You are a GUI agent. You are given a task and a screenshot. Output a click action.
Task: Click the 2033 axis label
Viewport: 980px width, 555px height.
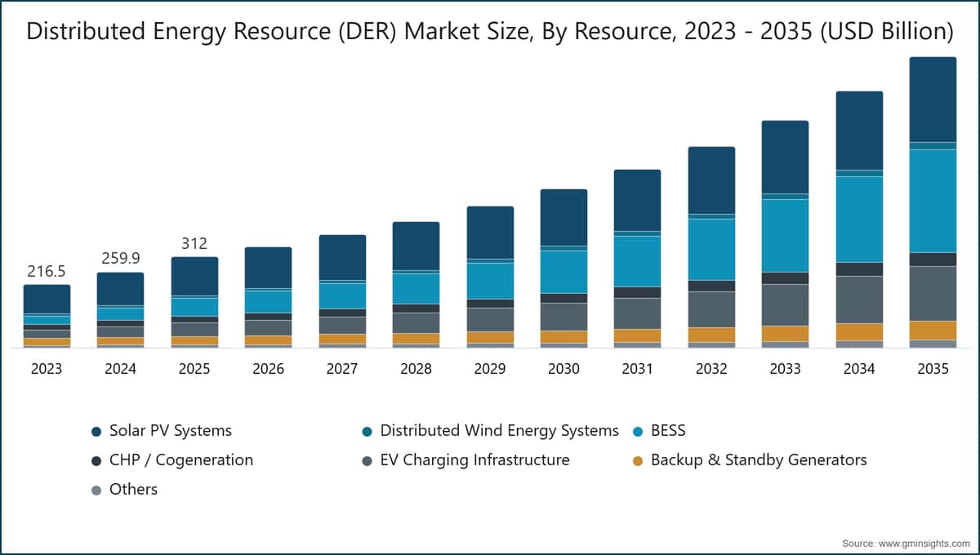[x=786, y=369]
